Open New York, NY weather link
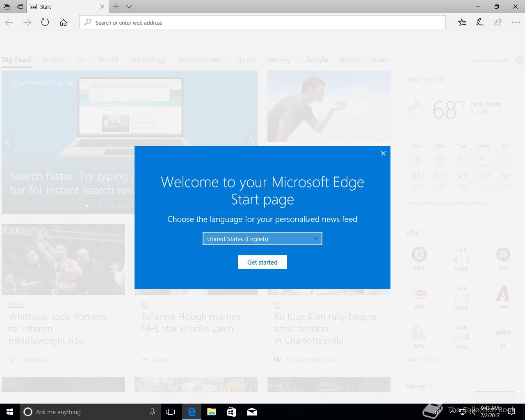Screen dimensions: 525x420 pos(429,80)
